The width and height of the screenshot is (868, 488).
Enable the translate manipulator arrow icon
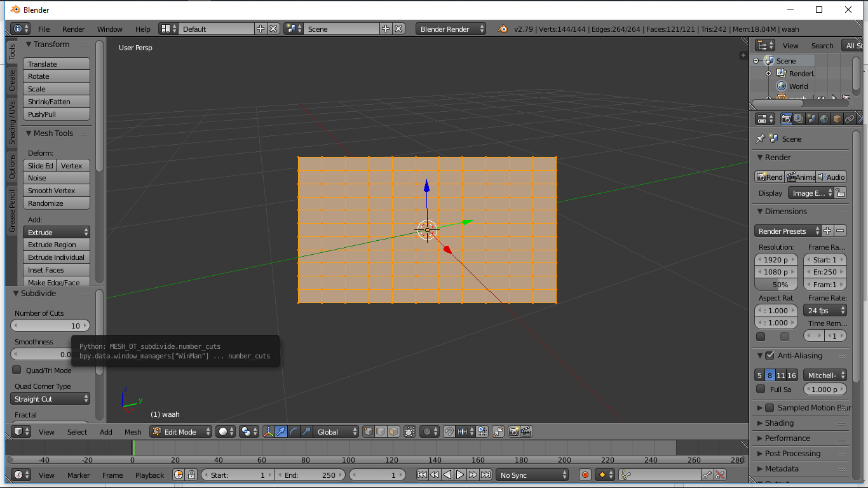click(281, 431)
